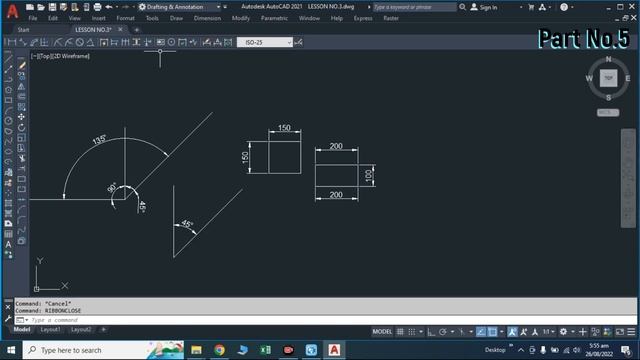Select the Line tool in Draw toolbar
The image size is (640, 360).
(8, 60)
